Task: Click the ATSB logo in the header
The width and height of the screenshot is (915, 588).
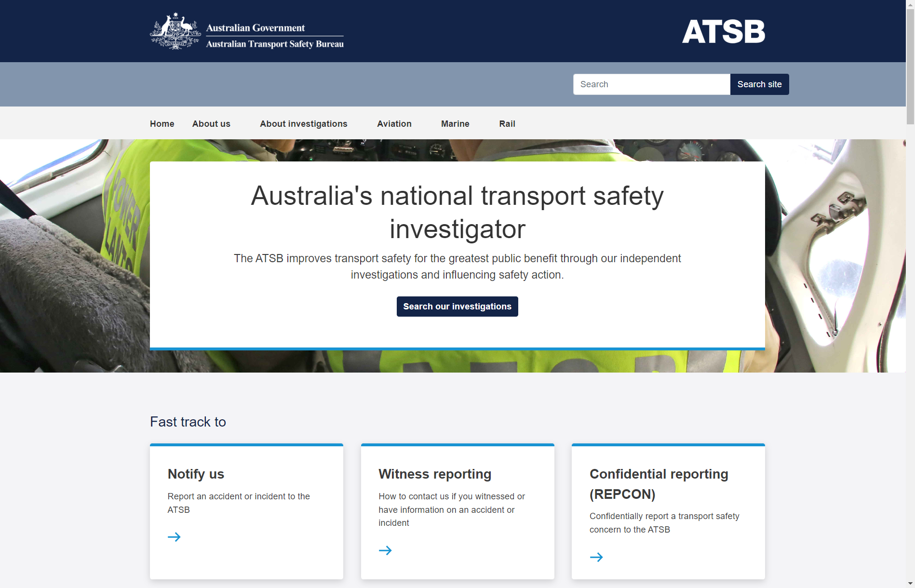Action: (723, 31)
